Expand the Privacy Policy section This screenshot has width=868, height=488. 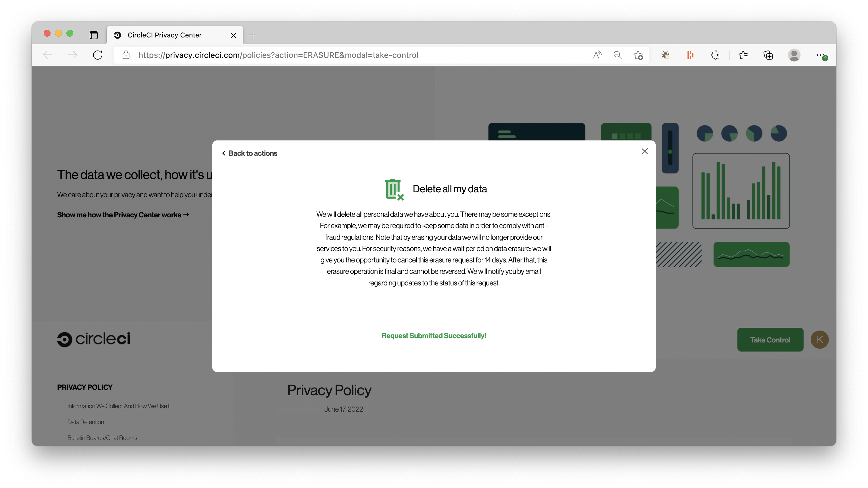tap(84, 387)
